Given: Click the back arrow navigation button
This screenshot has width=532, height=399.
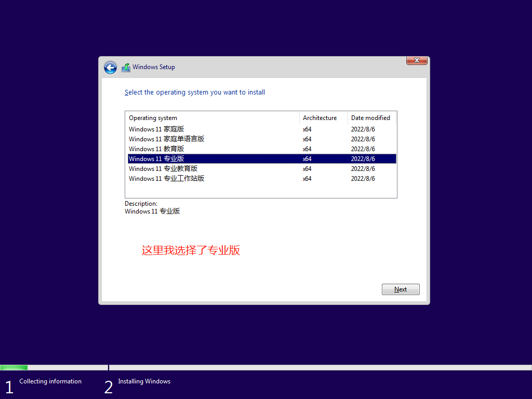Looking at the screenshot, I should coord(110,68).
